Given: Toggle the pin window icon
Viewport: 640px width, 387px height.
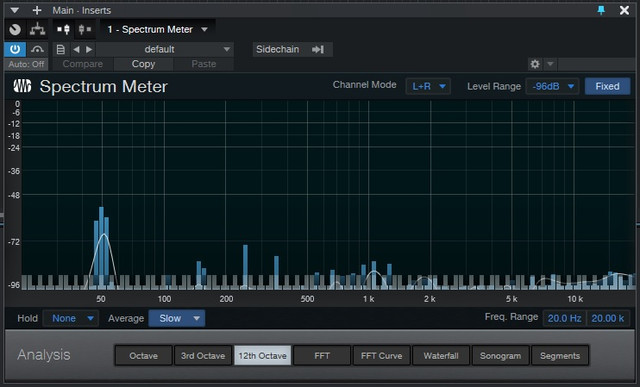Looking at the screenshot, I should click(x=601, y=10).
